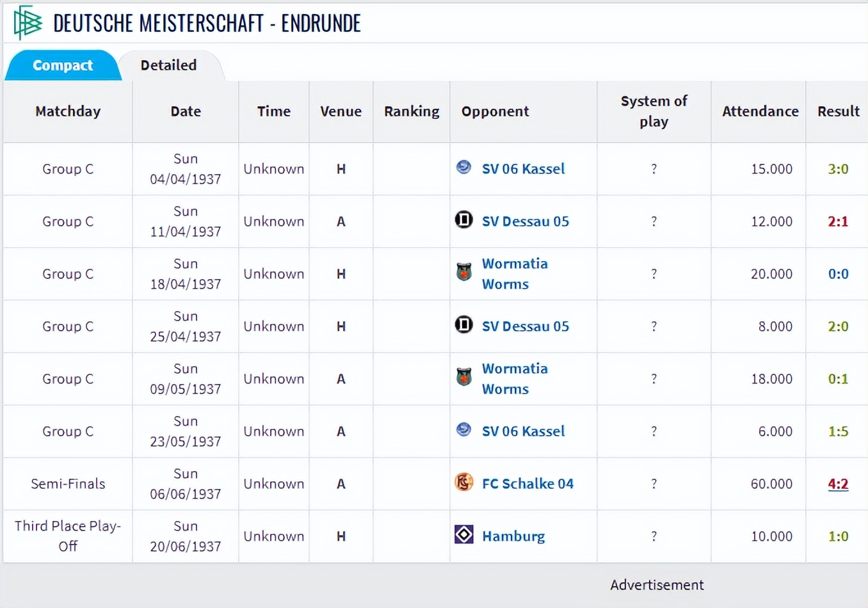Open the 2:1 result against SV Dessau 05
Viewport: 868px width, 608px height.
[838, 221]
